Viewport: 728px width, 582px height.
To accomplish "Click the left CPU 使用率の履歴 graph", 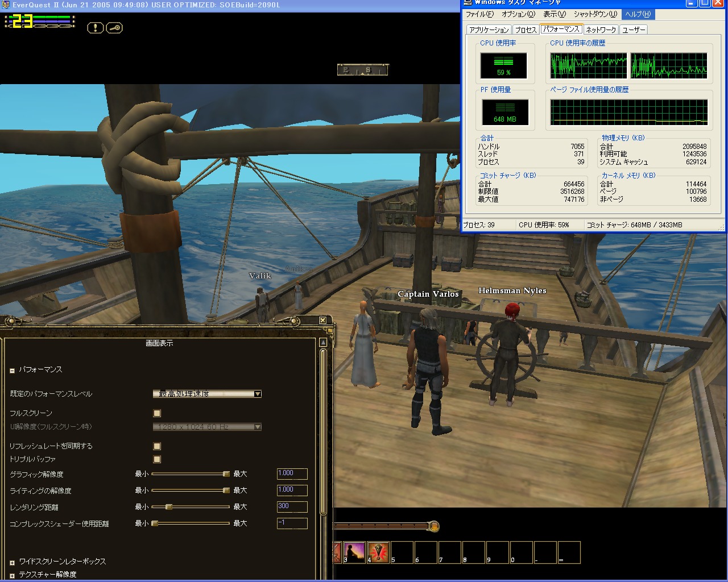I will [x=589, y=66].
